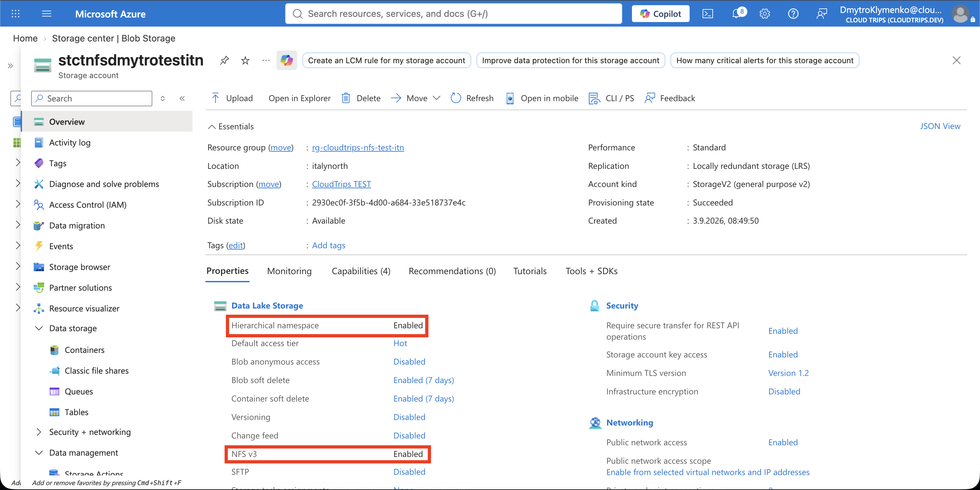Add storage account to favorites star
980x490 pixels.
click(x=245, y=60)
